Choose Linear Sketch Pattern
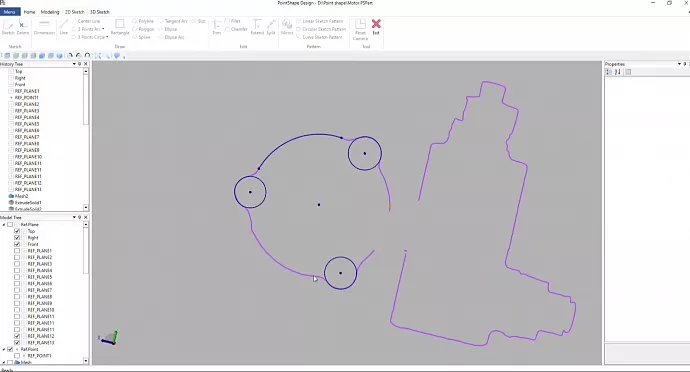The height and width of the screenshot is (372, 690). coord(320,21)
